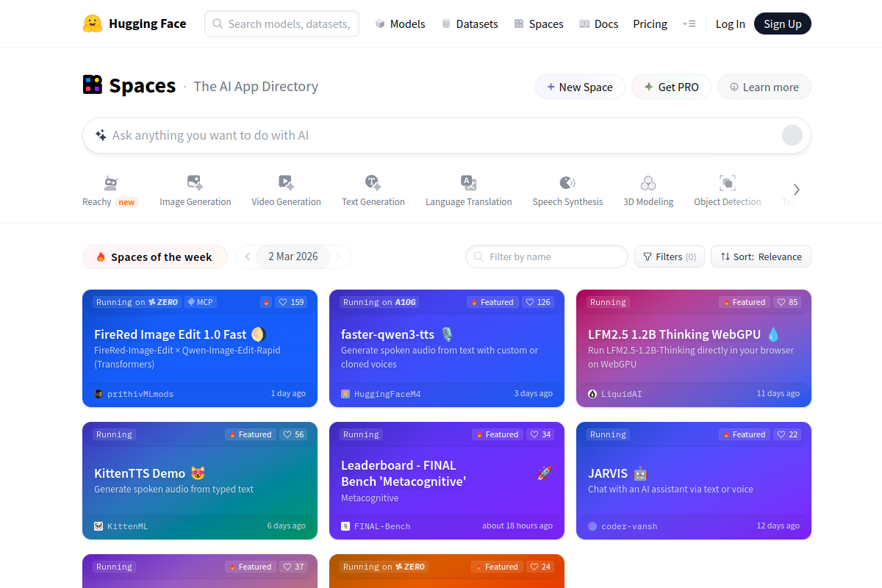Click the Hugging Face logo icon

click(x=93, y=24)
